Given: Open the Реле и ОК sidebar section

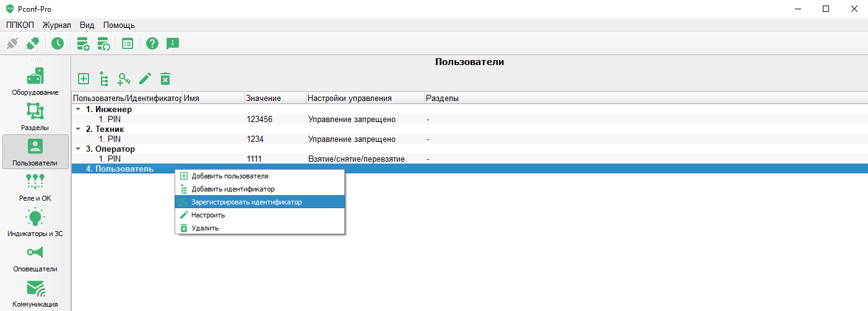Looking at the screenshot, I should 35,188.
